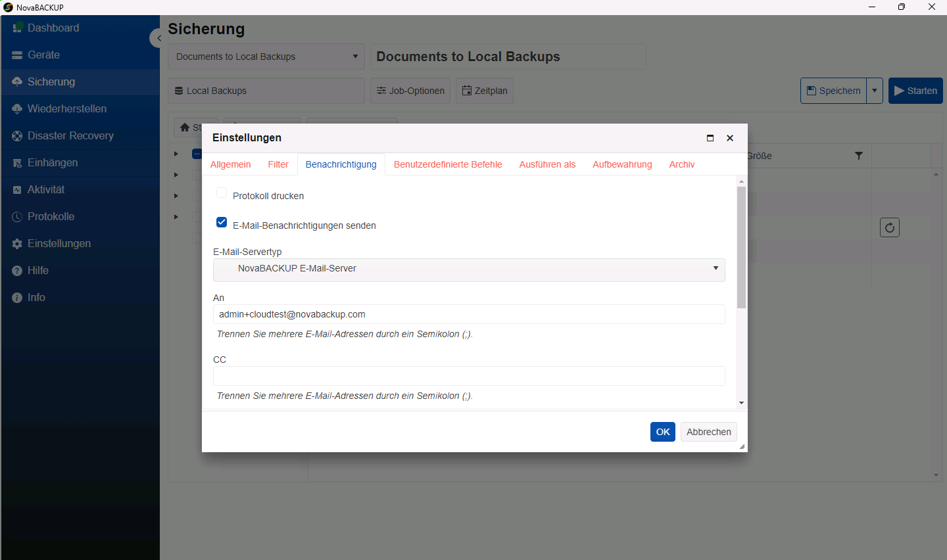Open Dashboard from the sidebar

coord(80,28)
